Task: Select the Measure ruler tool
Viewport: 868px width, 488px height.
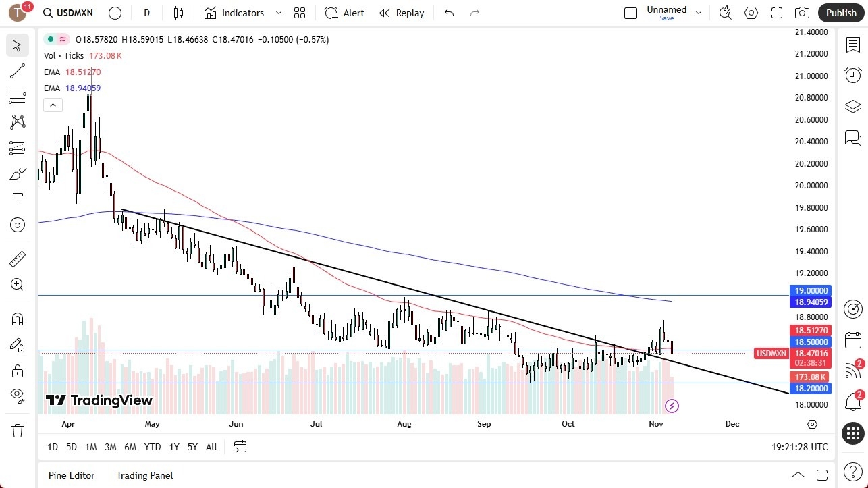Action: pos(18,259)
